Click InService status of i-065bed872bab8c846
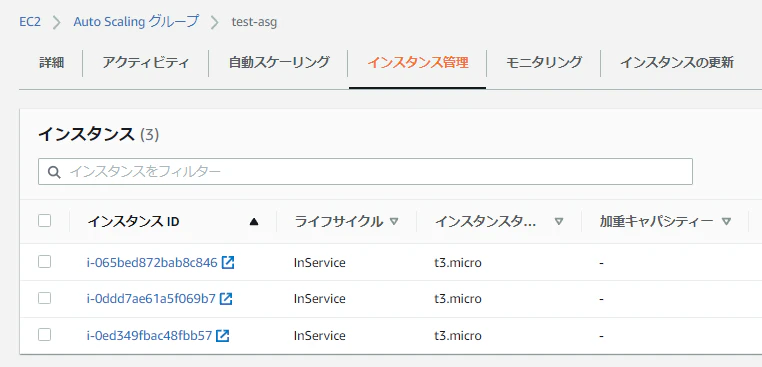The width and height of the screenshot is (762, 367). 320,263
